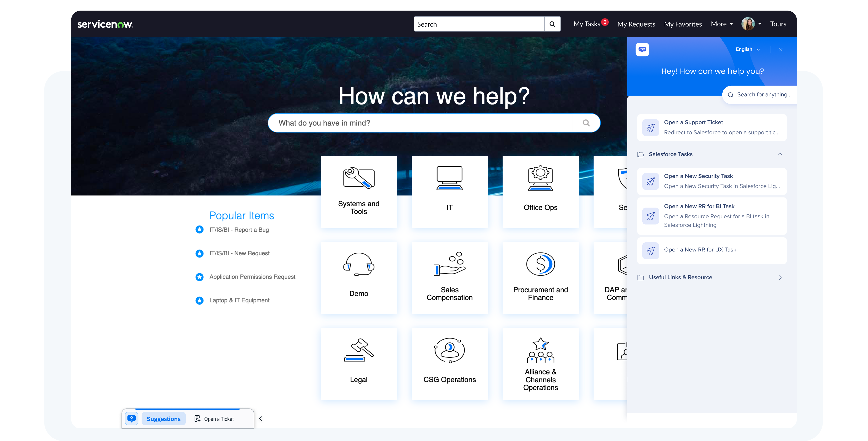Open the Demo headset icon tile
This screenshot has width=868, height=441.
(x=359, y=264)
